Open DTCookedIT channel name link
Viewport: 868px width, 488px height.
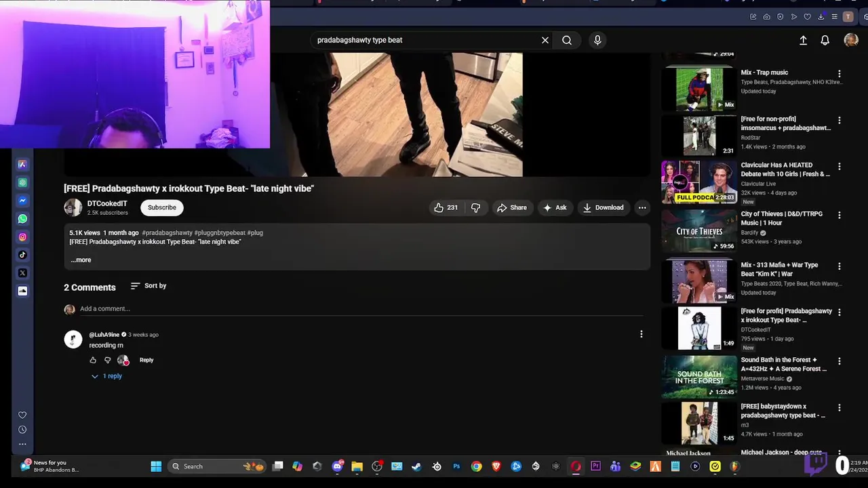(x=107, y=203)
